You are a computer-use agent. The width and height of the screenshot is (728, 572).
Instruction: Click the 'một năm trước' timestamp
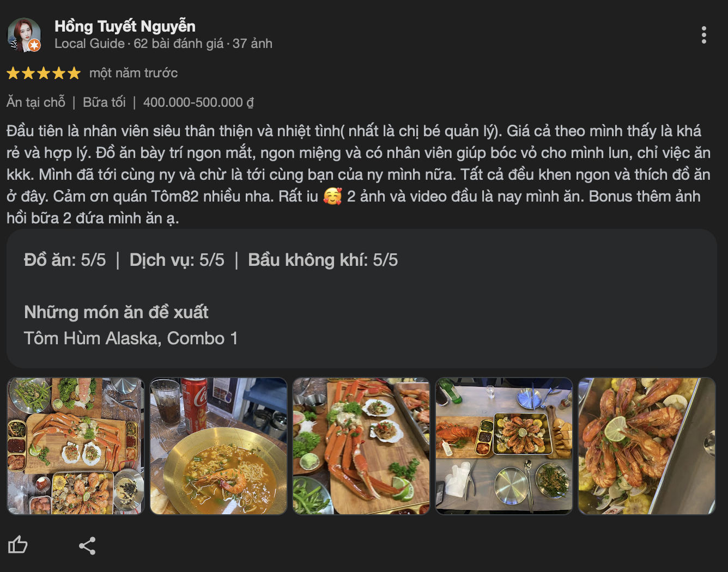pos(134,73)
